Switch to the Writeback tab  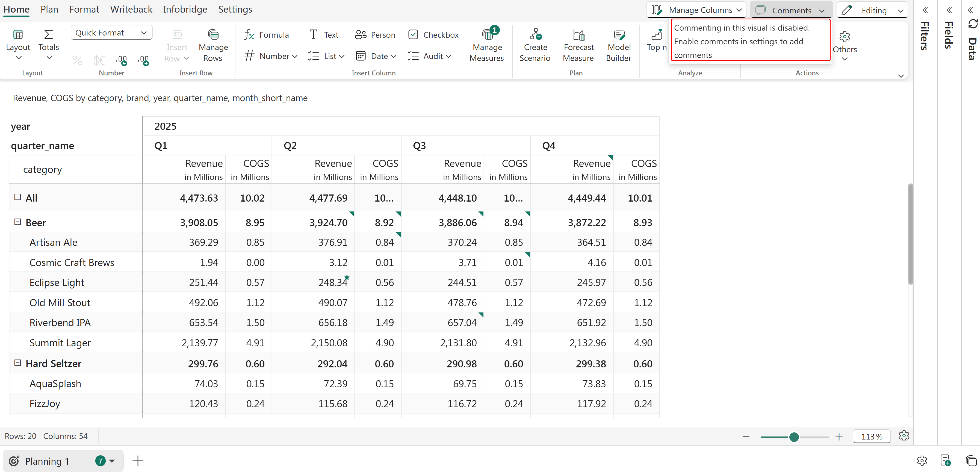tap(131, 9)
